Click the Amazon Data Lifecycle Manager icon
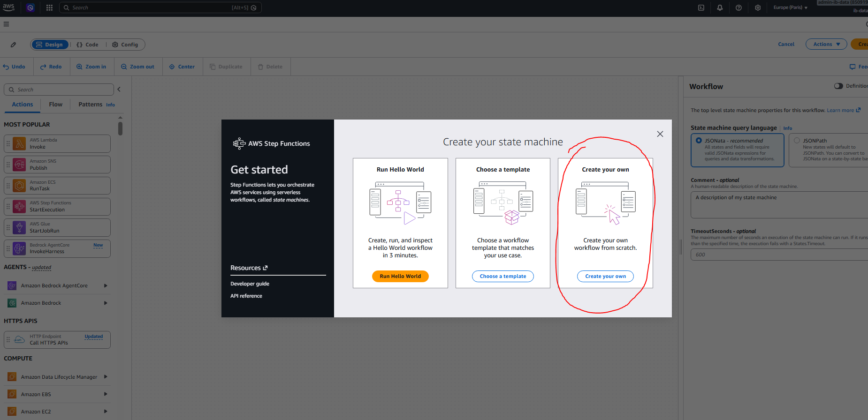Screen dimensions: 868x420 pyautogui.click(x=12, y=377)
